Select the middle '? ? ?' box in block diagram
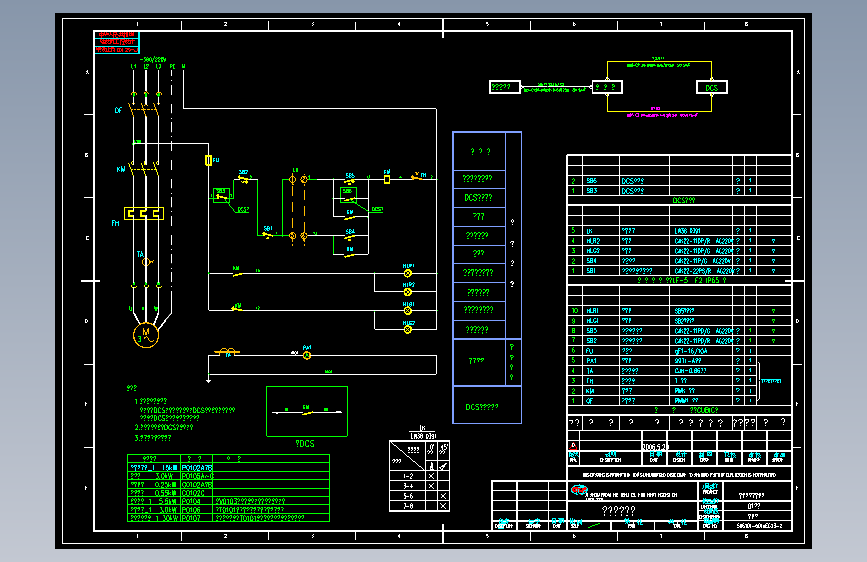The height and width of the screenshot is (562, 867). click(x=607, y=87)
